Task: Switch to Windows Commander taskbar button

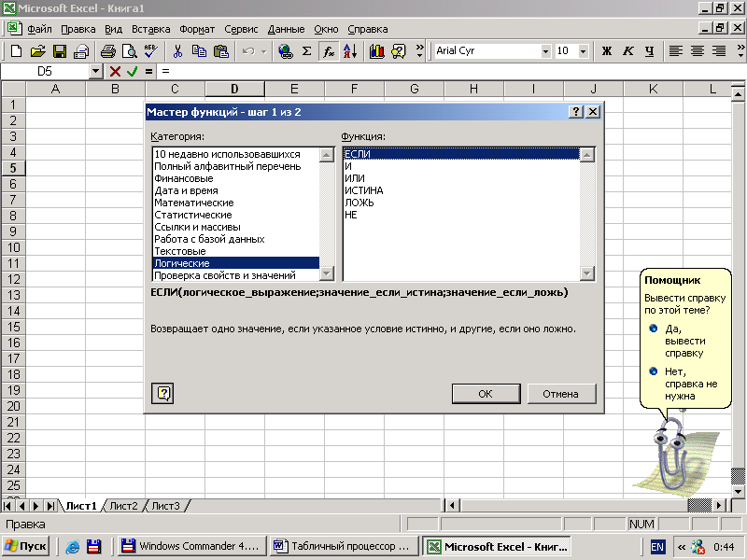Action: pyautogui.click(x=191, y=546)
